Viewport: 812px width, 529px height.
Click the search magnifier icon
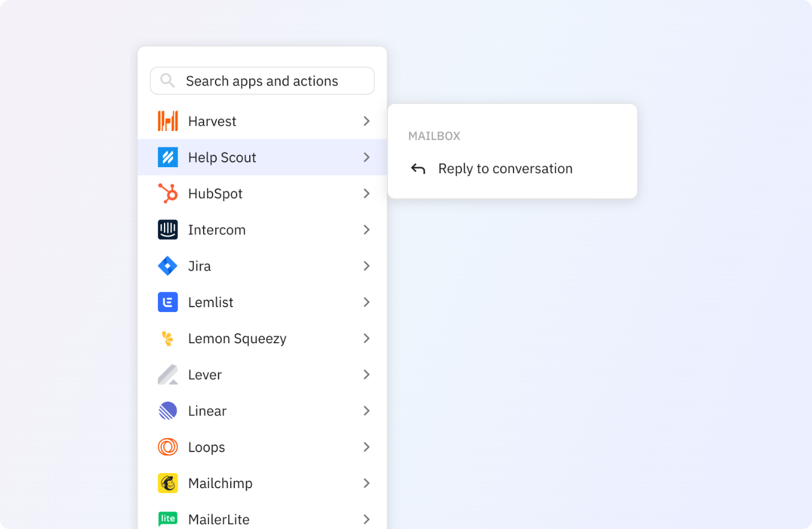[x=168, y=81]
